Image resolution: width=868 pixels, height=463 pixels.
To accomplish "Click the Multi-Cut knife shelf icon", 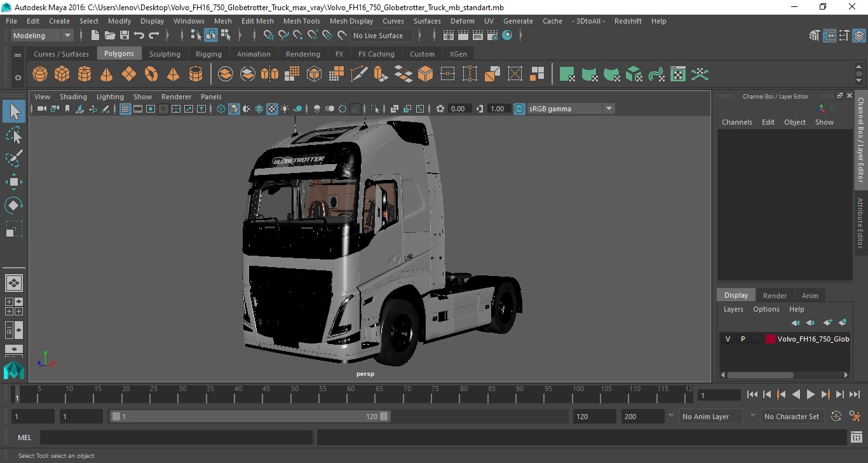I will [359, 74].
